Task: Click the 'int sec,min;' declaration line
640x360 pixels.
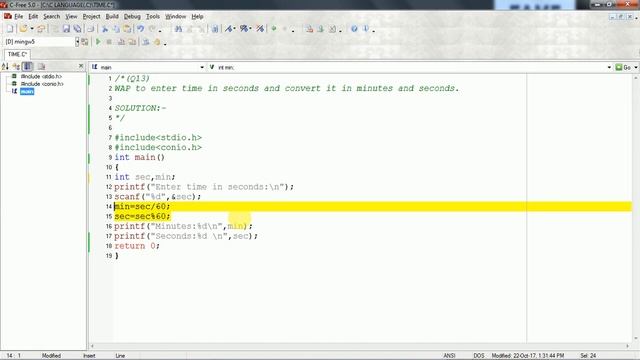Action: coord(144,177)
